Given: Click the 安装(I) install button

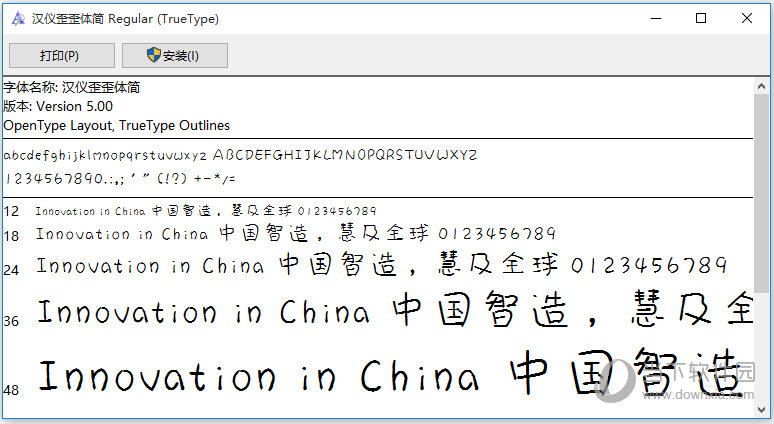Looking at the screenshot, I should [x=175, y=55].
